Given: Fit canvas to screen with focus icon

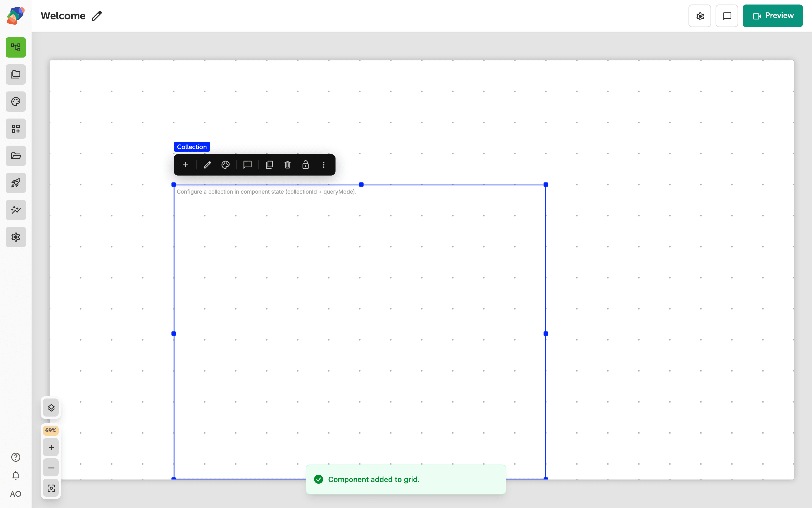Looking at the screenshot, I should point(51,488).
